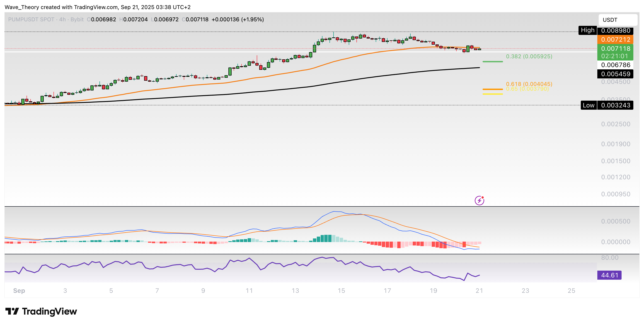
Task: Click the Sep label on time axis
Action: pos(19,291)
